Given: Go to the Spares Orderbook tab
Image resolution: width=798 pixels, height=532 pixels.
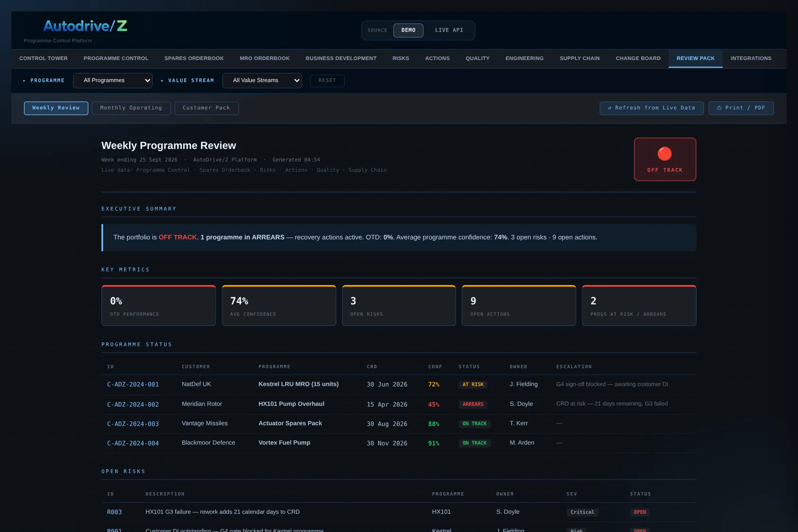Looking at the screenshot, I should [x=194, y=58].
